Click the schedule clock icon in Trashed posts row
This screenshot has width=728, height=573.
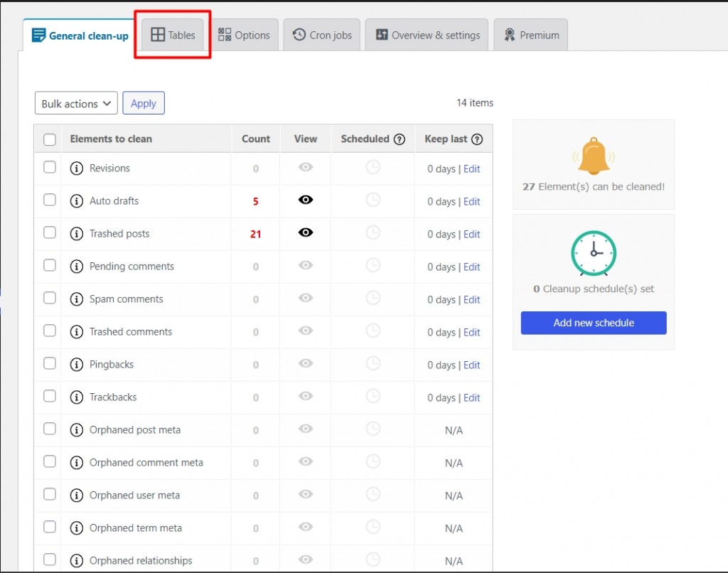click(x=373, y=232)
